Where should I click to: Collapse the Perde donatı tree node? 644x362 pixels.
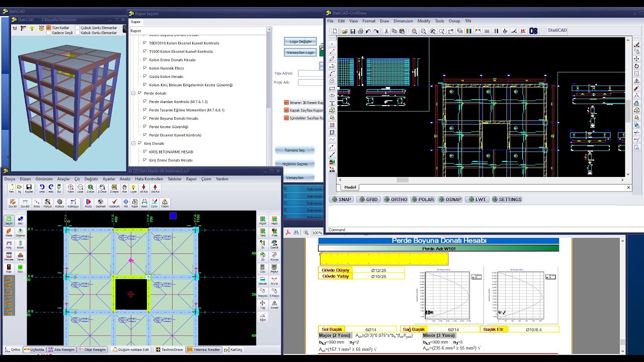(x=133, y=93)
